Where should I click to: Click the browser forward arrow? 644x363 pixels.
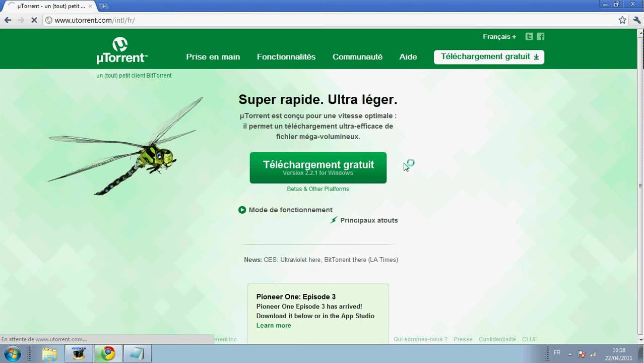point(21,20)
